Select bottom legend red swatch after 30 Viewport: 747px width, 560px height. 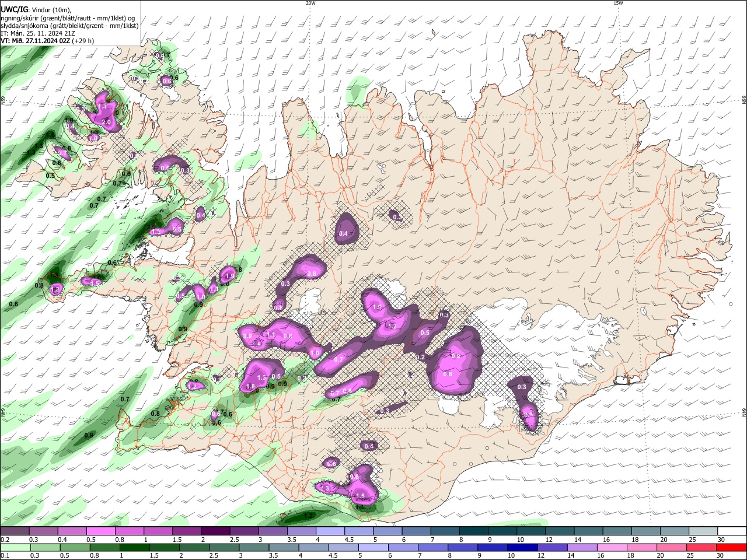tap(732, 547)
